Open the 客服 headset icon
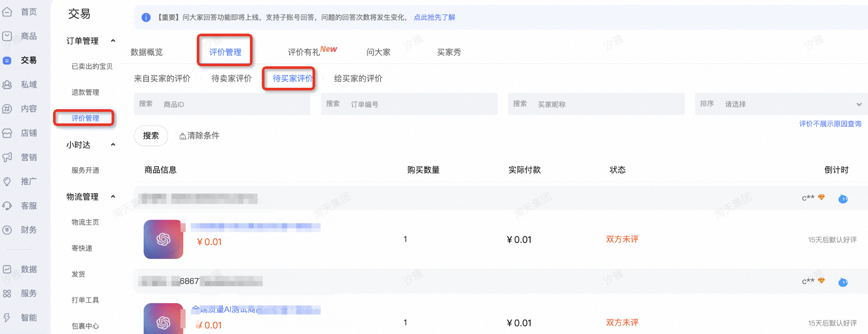The height and width of the screenshot is (334, 868). (7, 206)
